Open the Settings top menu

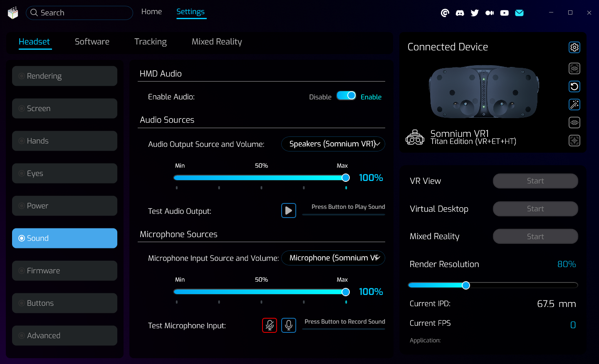tap(191, 12)
